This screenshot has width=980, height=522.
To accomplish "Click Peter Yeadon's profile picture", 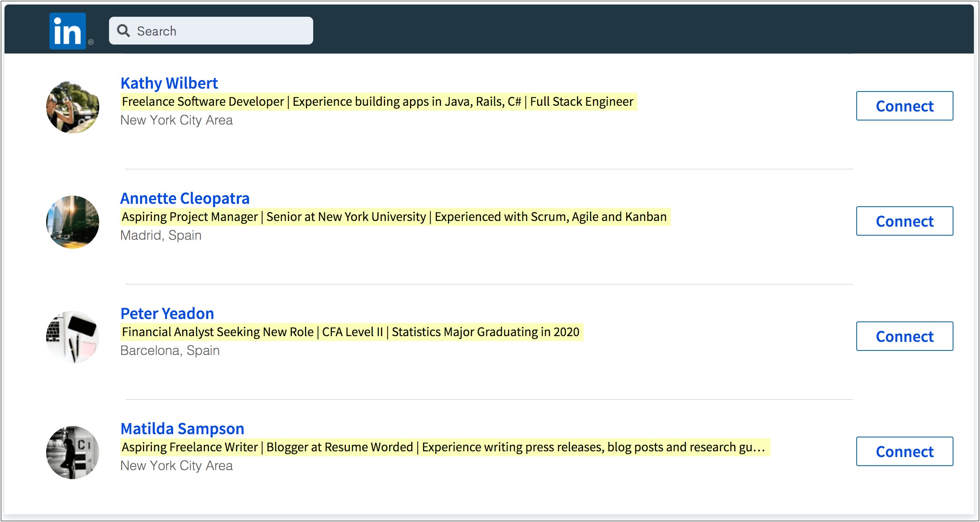I will tap(74, 337).
